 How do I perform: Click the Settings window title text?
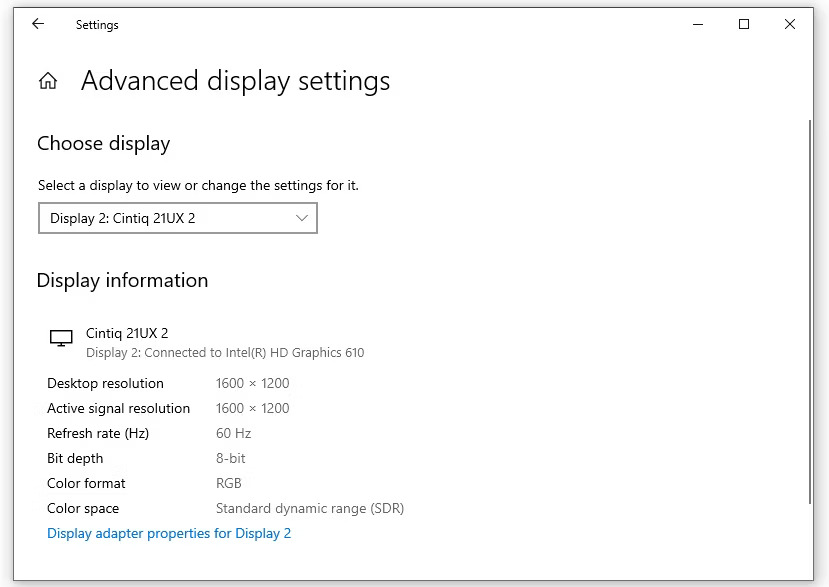(x=97, y=25)
